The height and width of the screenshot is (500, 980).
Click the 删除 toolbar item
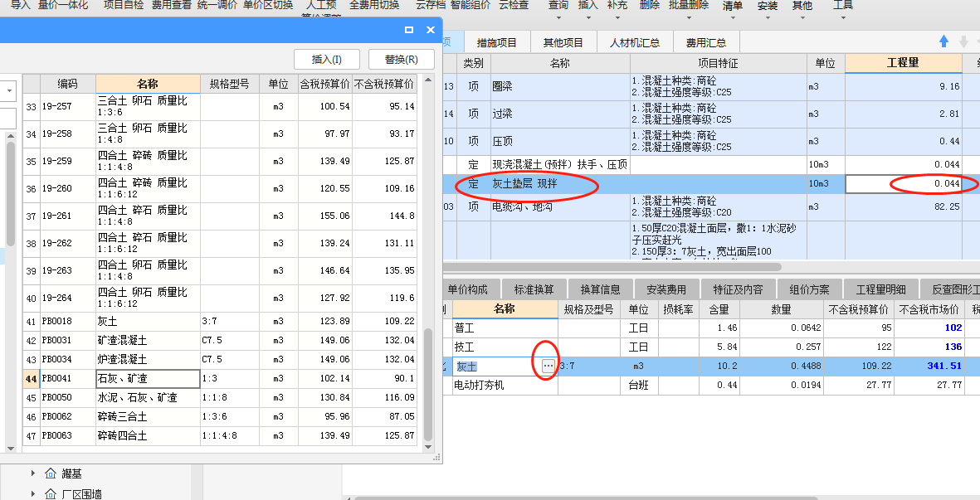coord(650,6)
